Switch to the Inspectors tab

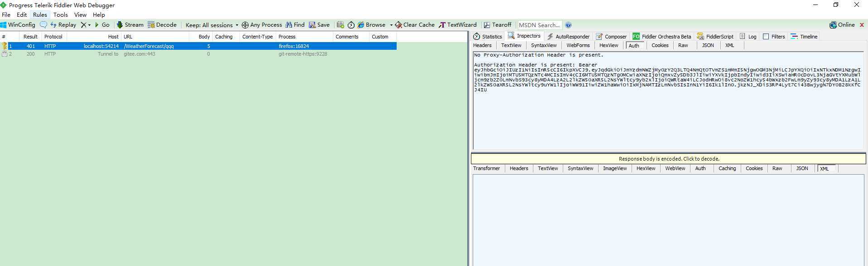[524, 36]
